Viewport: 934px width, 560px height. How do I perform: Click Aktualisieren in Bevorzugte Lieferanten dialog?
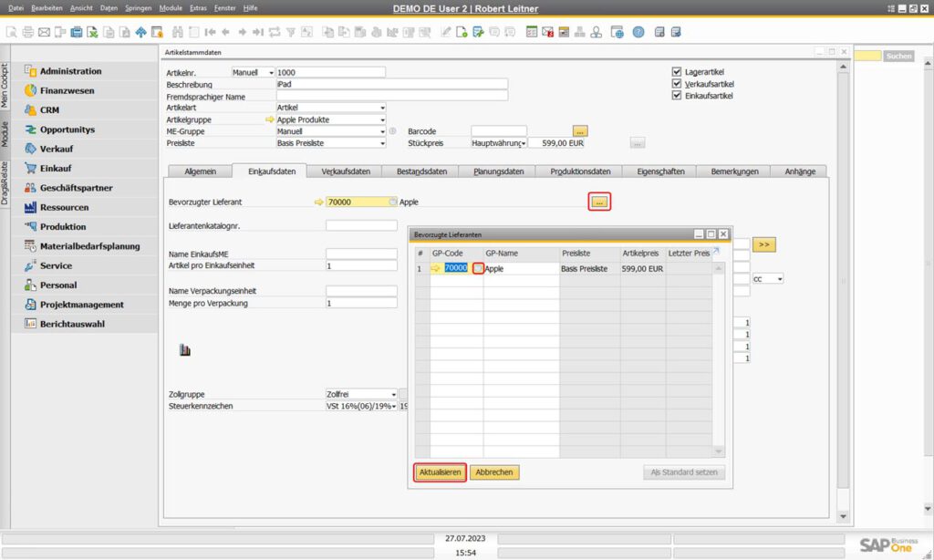tap(440, 472)
